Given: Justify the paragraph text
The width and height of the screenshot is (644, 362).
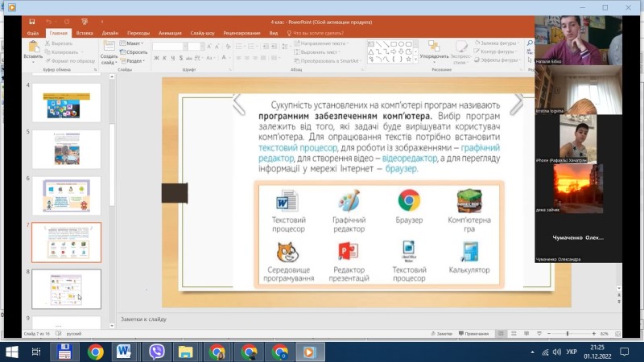Looking at the screenshot, I should 263,58.
